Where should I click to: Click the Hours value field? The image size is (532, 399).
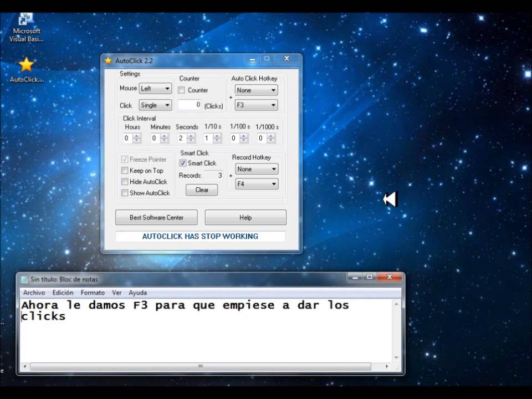click(128, 138)
